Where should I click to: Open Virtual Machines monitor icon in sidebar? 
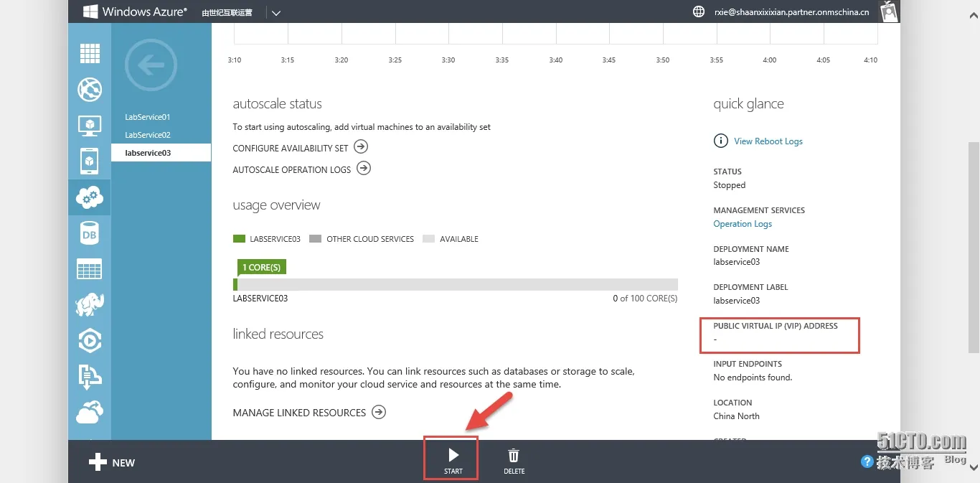tap(90, 126)
